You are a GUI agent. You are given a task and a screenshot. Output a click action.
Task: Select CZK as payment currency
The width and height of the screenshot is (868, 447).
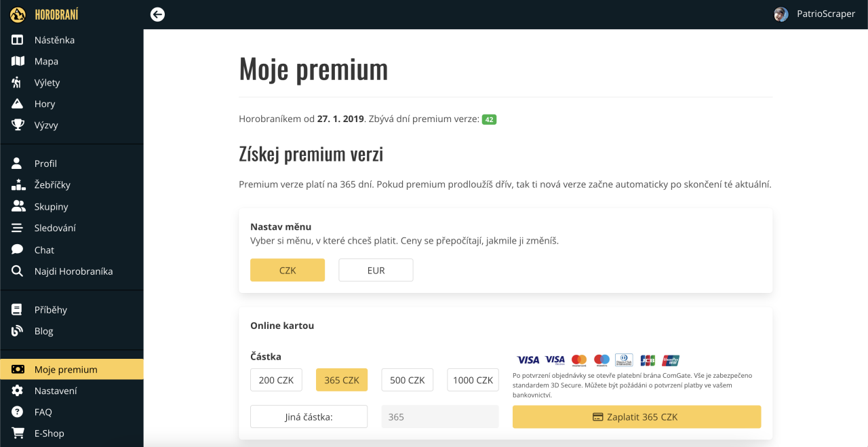click(x=288, y=270)
